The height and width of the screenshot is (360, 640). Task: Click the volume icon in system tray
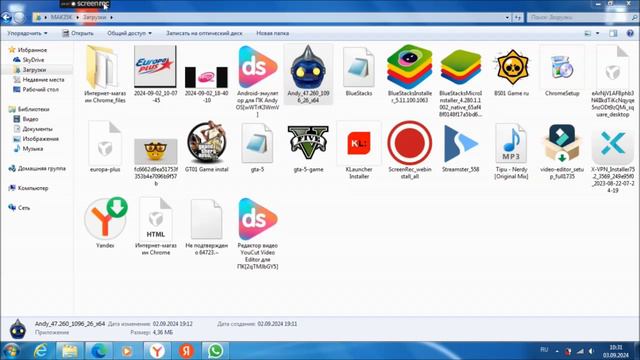pos(591,351)
